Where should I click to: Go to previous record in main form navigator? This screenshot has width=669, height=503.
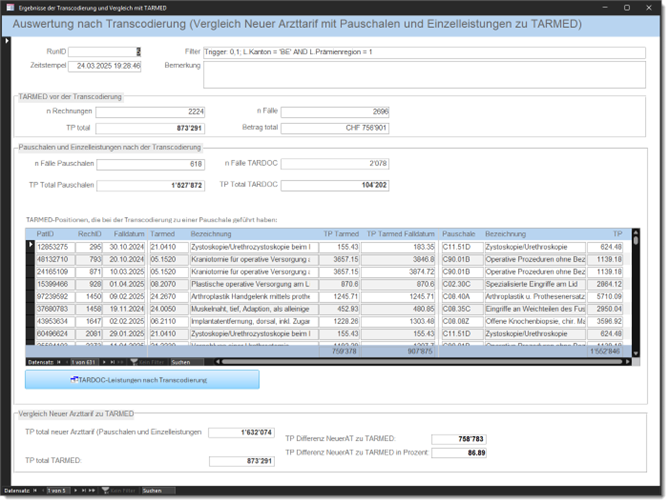tap(43, 491)
